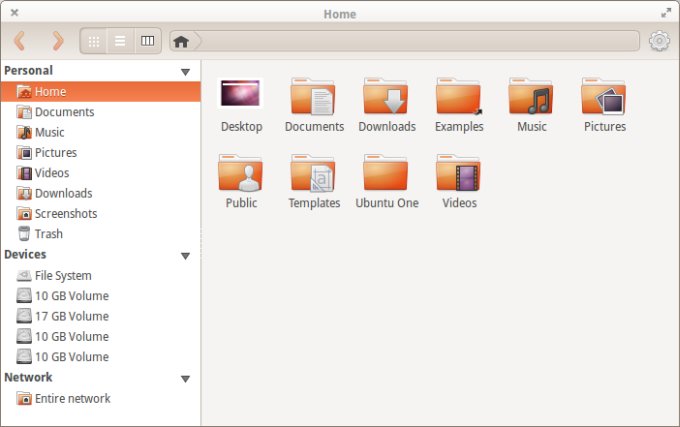Viewport: 680px width, 427px height.
Task: Open Trash in the sidebar
Action: (x=101, y=234)
